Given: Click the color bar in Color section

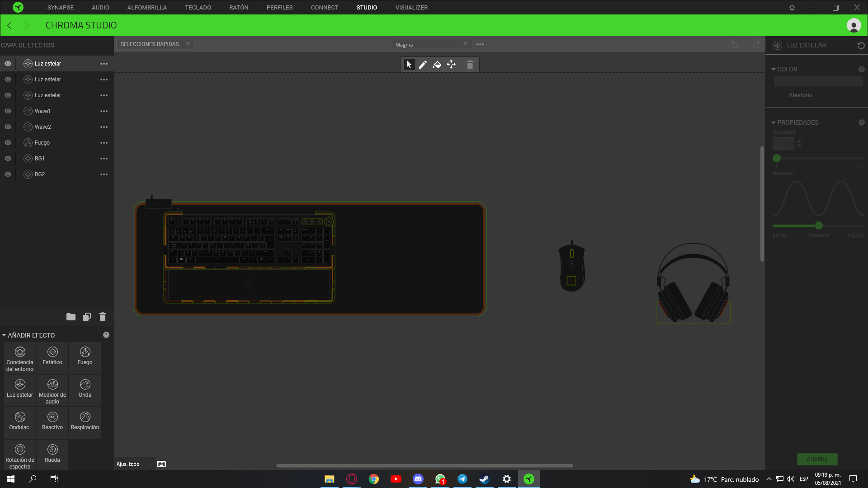Looking at the screenshot, I should point(818,81).
